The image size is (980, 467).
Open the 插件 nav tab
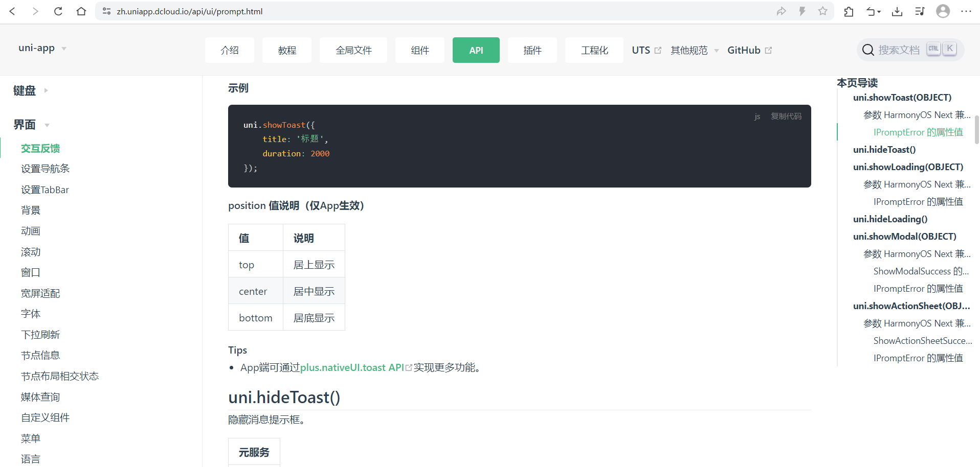(x=532, y=50)
